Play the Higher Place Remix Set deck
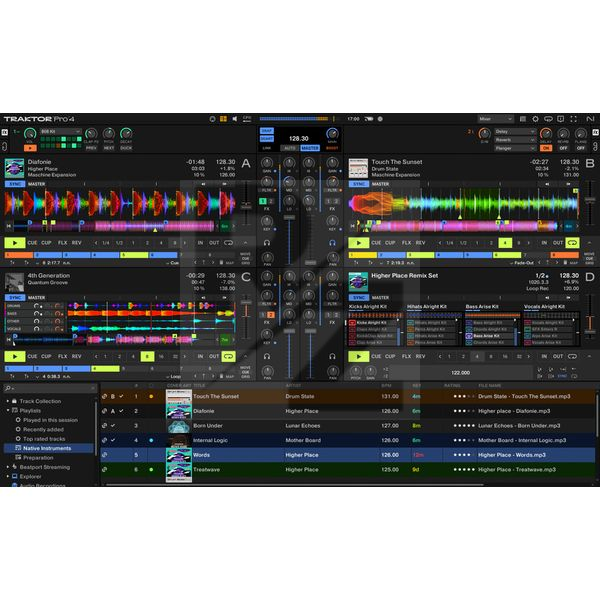Screen dimensions: 600x600 tap(358, 356)
